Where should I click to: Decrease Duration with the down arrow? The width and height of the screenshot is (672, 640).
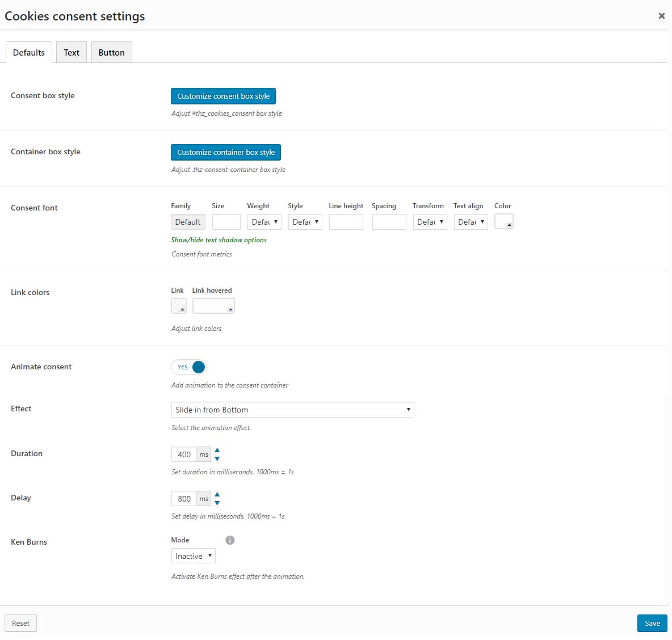point(217,458)
